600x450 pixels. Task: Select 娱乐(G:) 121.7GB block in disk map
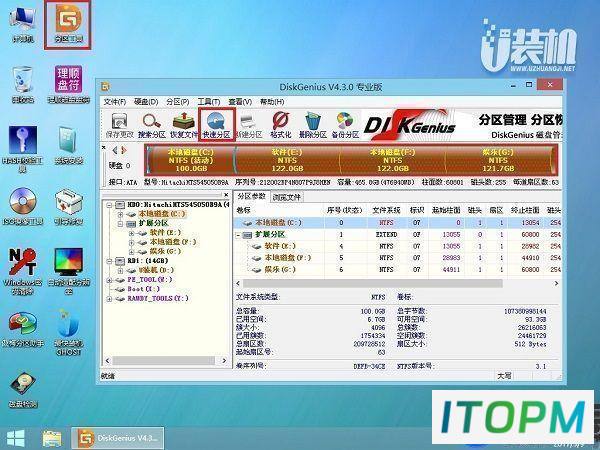pyautogui.click(x=498, y=160)
